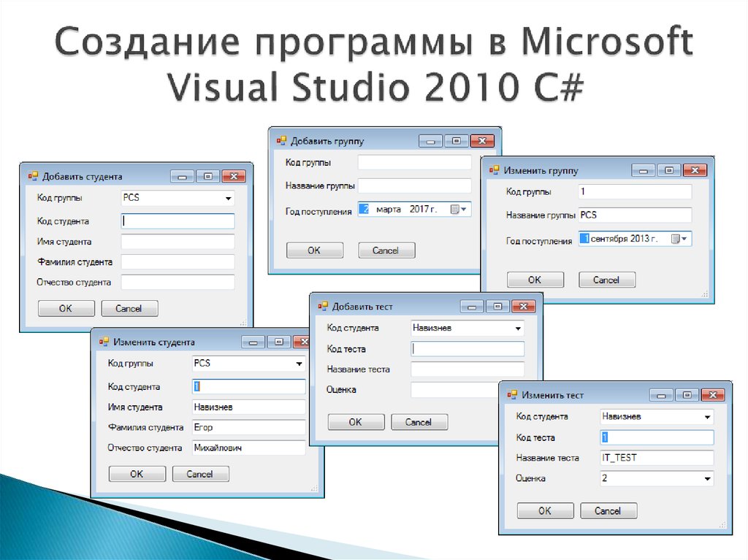
Task: Focus Название теста field in Добавить тест
Action: (x=467, y=369)
